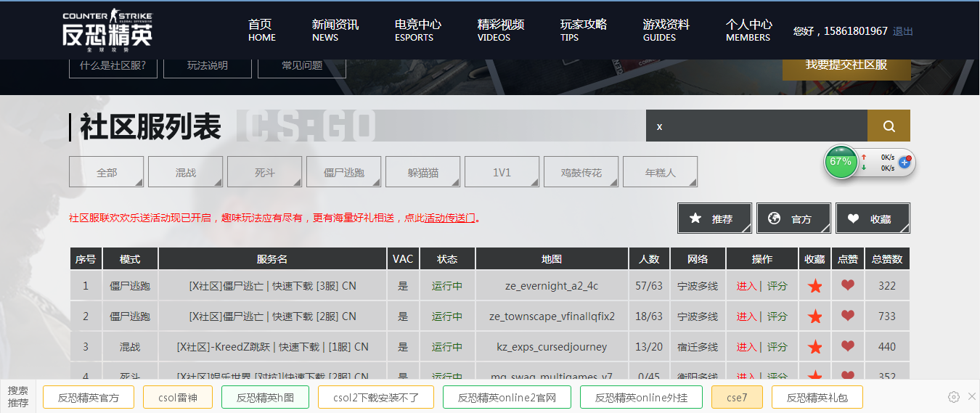
Task: Toggle favorite star for server row 2
Action: [x=814, y=316]
